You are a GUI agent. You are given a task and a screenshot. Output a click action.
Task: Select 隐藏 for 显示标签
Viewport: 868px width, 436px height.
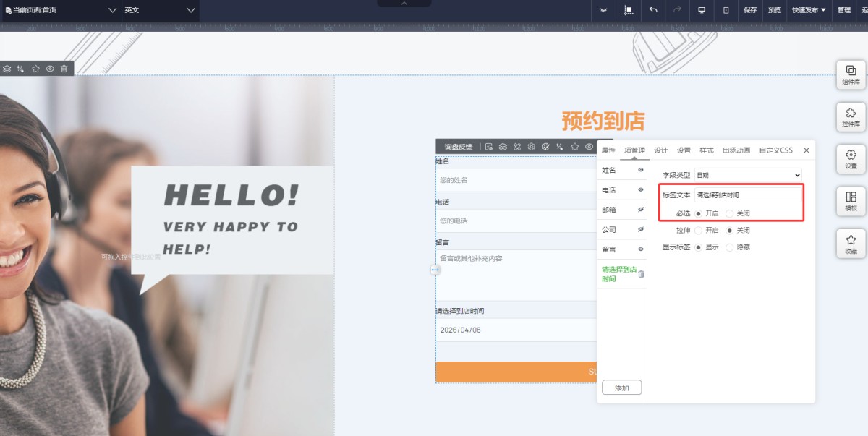point(729,247)
